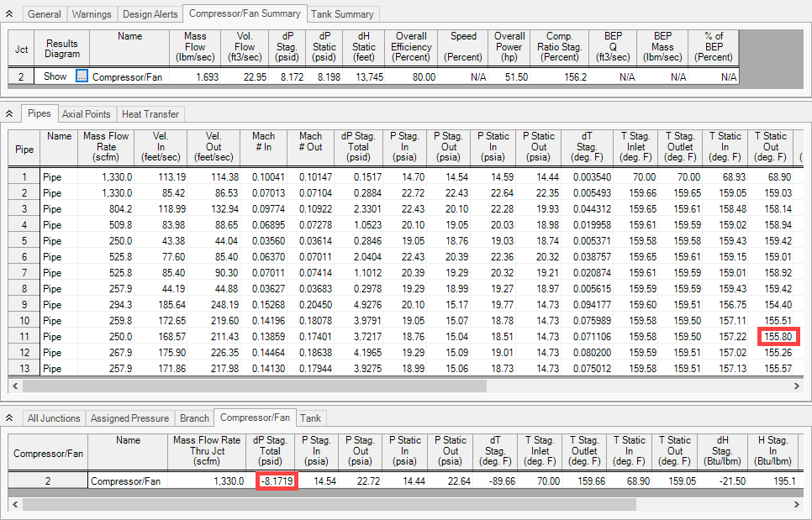Collapse the junction results section
The image size is (812, 520).
pos(8,418)
